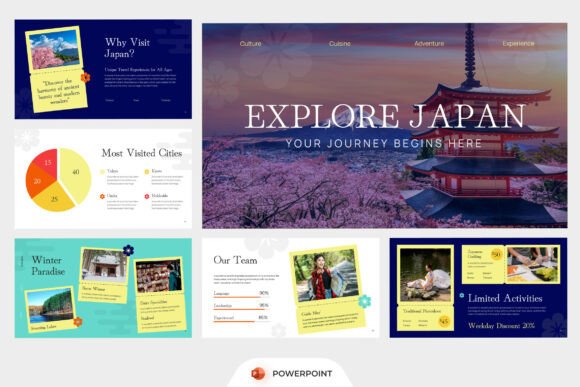
Task: Click the PowerPoint logo icon
Action: (x=258, y=373)
